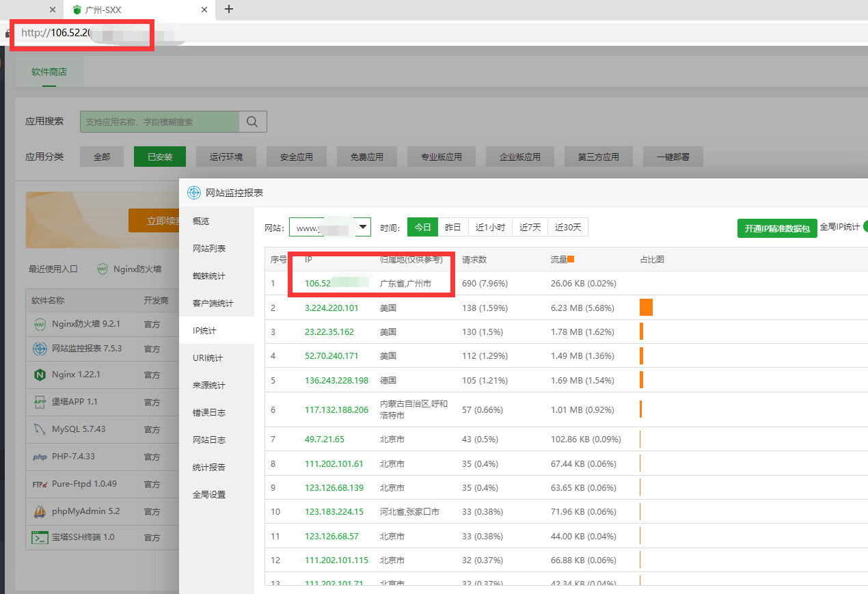868x594 pixels.
Task: Click IP address 123.183.224.15
Action: (x=334, y=511)
